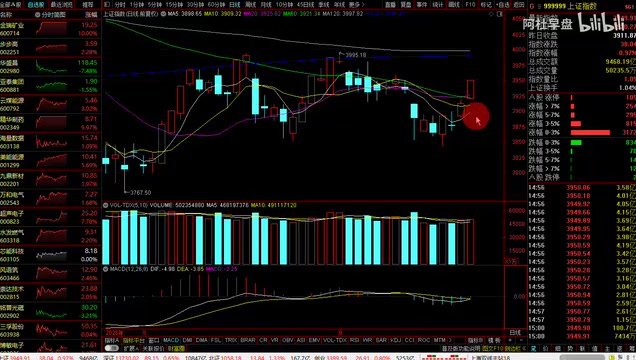Screen dimensions: 636x360
Task: Click the +自选 add to watchlist button
Action: tap(503, 4)
